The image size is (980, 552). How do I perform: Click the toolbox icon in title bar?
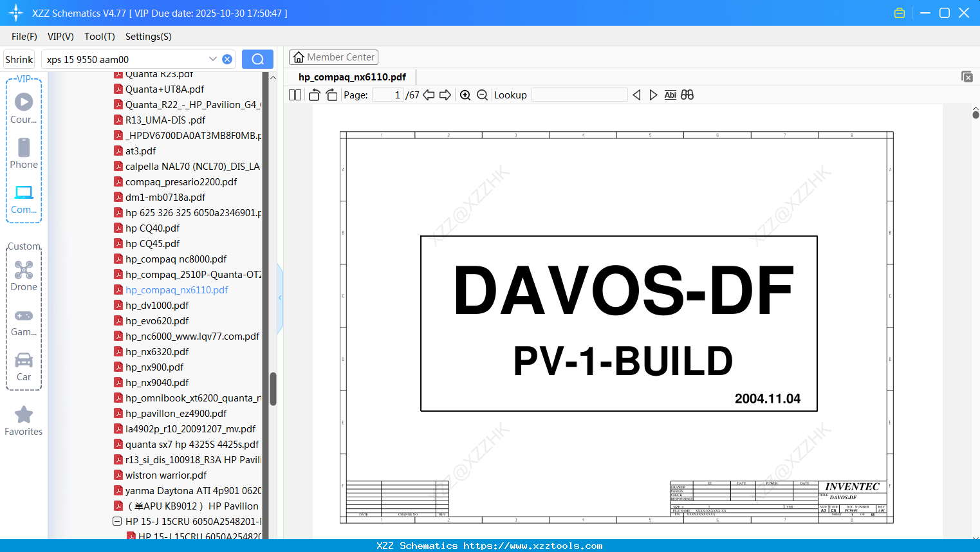tap(900, 13)
